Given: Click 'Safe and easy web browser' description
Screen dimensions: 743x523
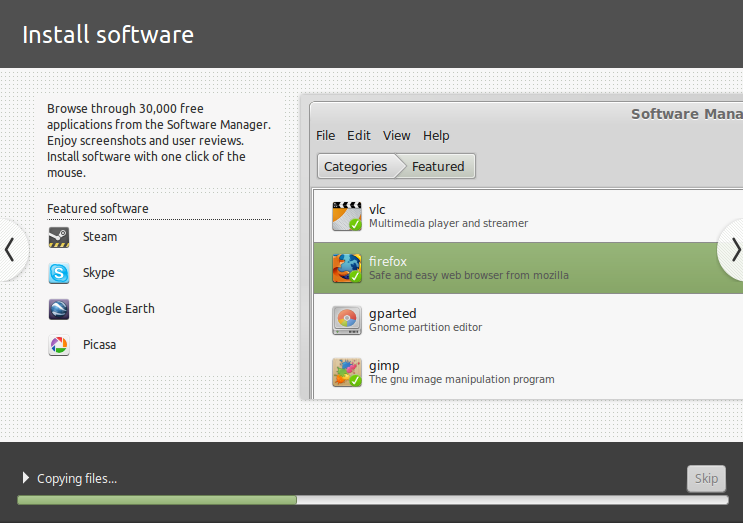Looking at the screenshot, I should (469, 275).
